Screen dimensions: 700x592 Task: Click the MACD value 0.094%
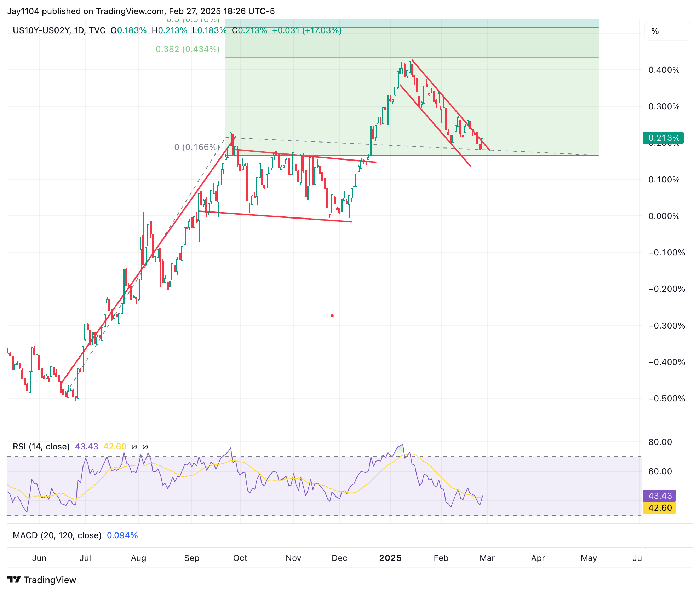point(122,535)
